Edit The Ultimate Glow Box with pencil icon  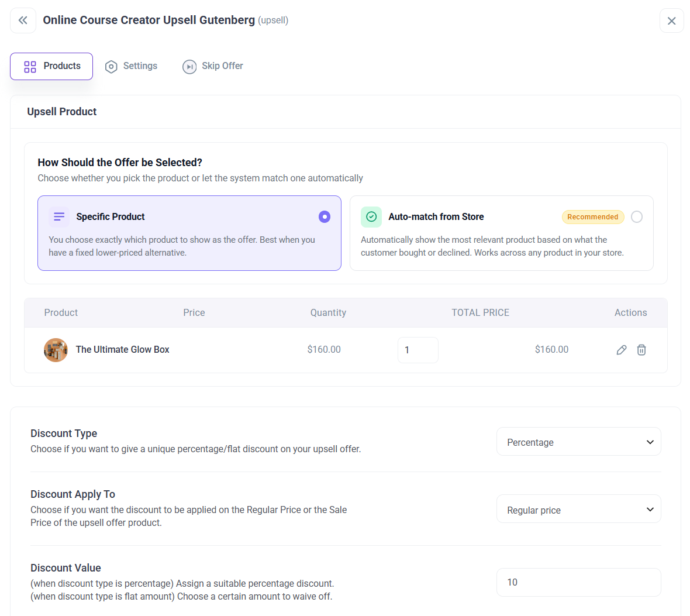pos(622,350)
